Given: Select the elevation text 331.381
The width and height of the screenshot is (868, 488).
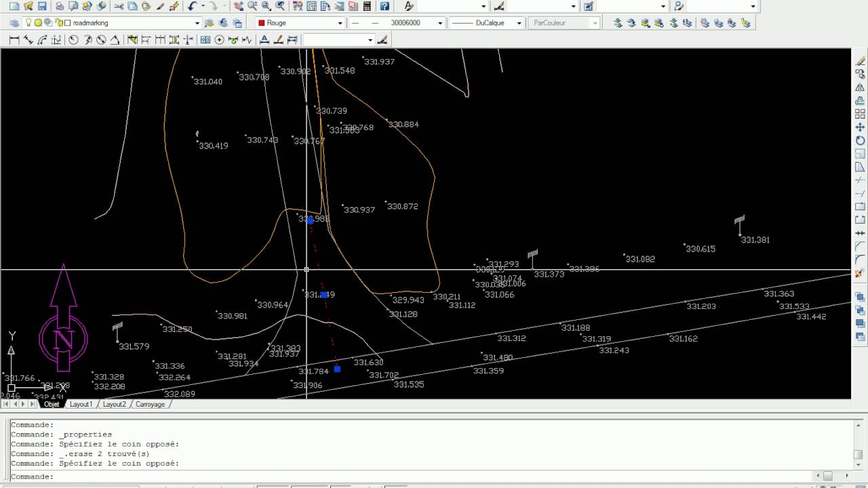Looking at the screenshot, I should coord(755,240).
